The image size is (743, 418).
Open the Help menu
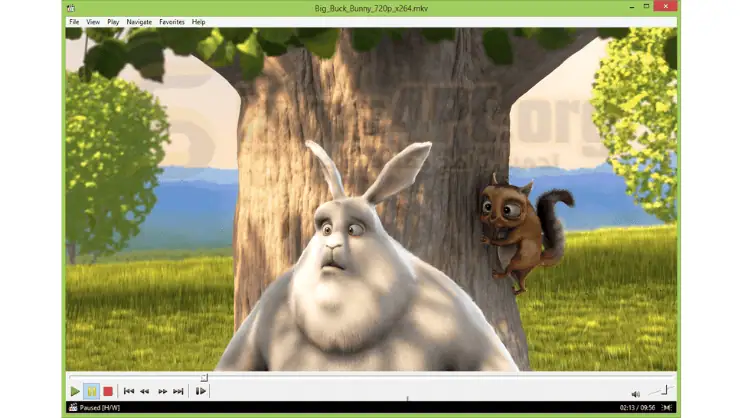pyautogui.click(x=199, y=22)
